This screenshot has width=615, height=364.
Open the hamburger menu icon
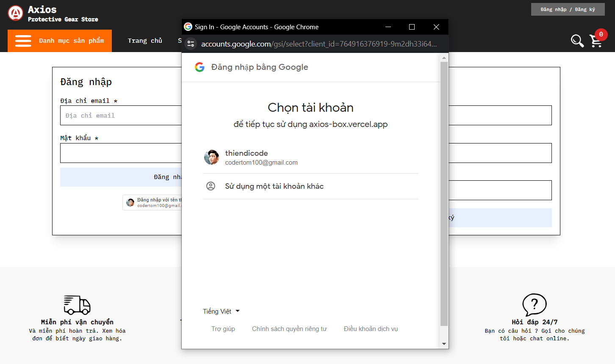pos(23,41)
